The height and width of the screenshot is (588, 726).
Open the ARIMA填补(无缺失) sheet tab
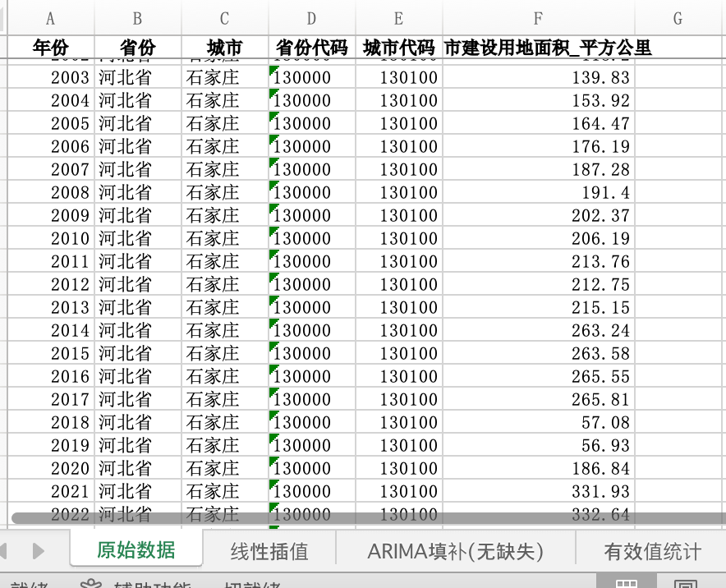click(x=455, y=551)
